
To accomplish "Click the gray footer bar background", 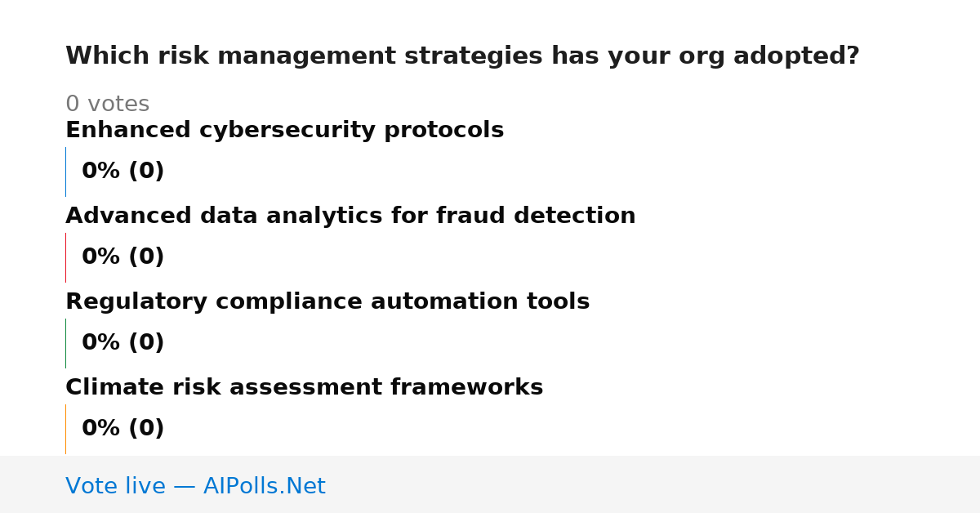I will (653, 484).
